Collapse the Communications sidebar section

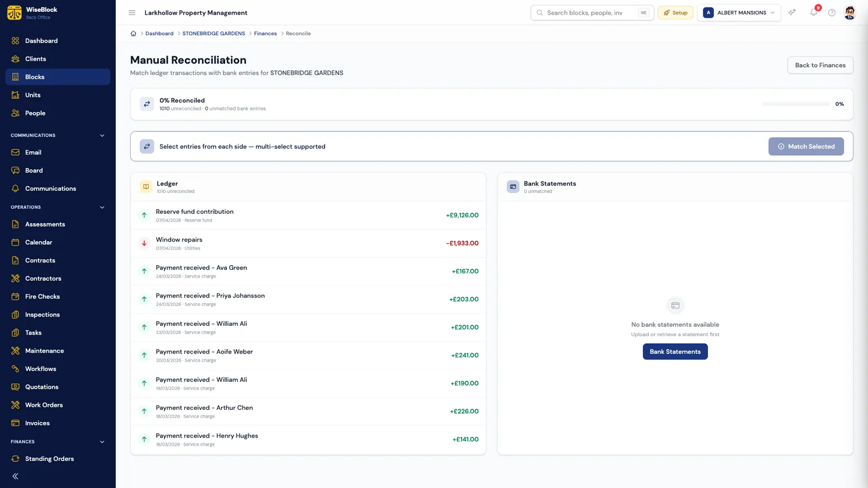[x=102, y=136]
